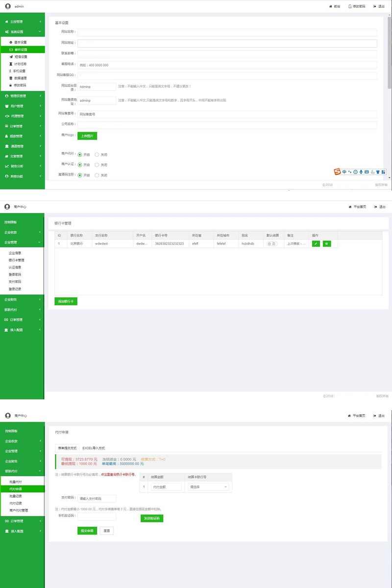Toggle 默认结算 switch in bank card row
Viewport: 392px width, 588px height.
(x=271, y=244)
